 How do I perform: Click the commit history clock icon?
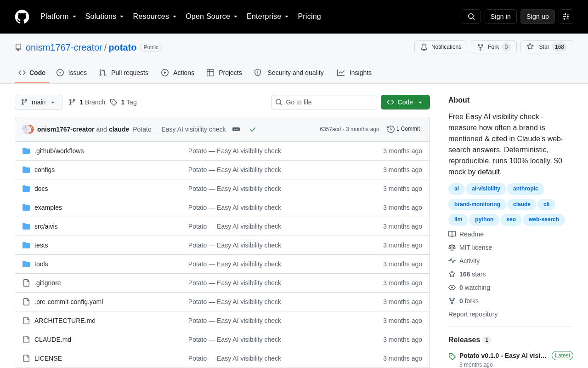click(391, 129)
